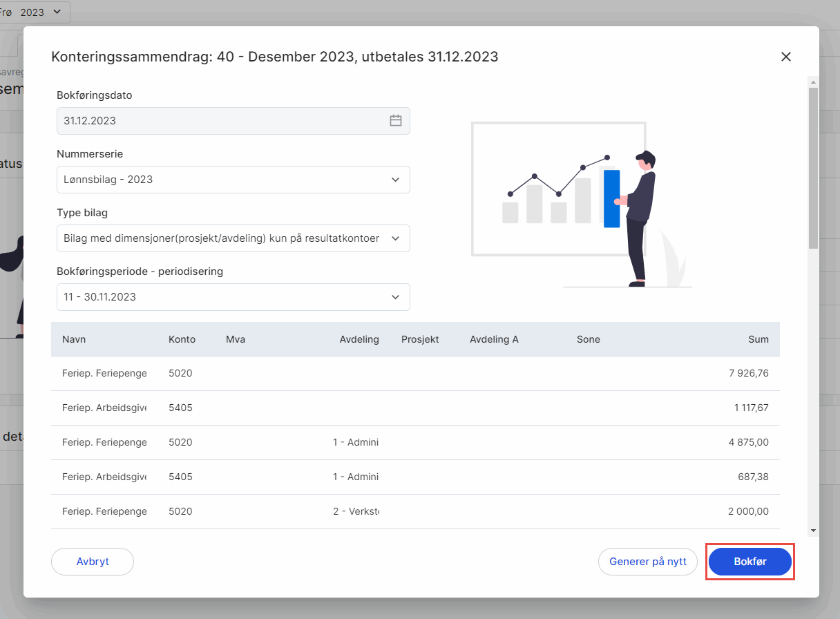Click the Konto column header
This screenshot has height=619, width=840.
182,339
